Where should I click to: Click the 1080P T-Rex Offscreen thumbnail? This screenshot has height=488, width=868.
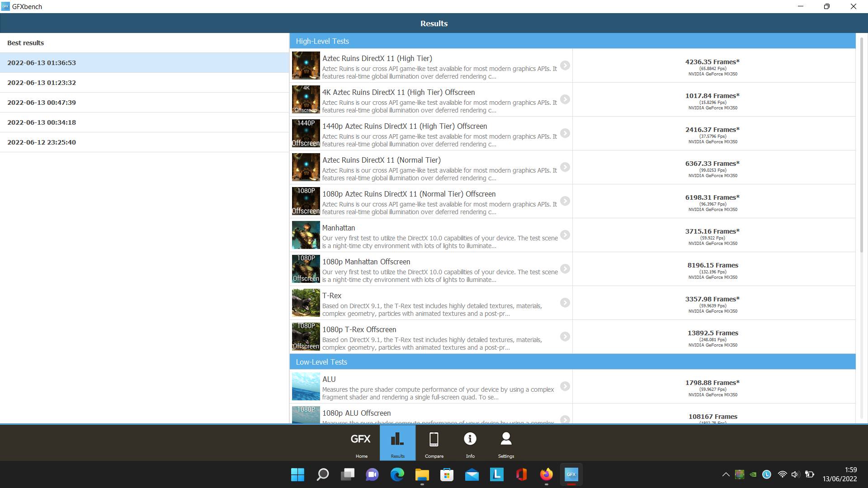306,337
